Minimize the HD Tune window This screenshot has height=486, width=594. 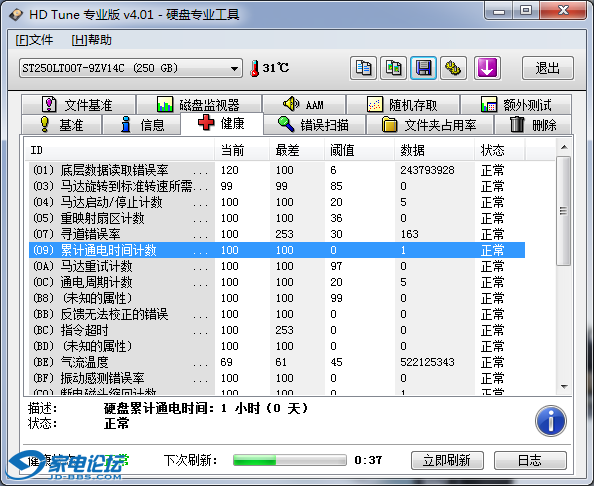coord(499,11)
